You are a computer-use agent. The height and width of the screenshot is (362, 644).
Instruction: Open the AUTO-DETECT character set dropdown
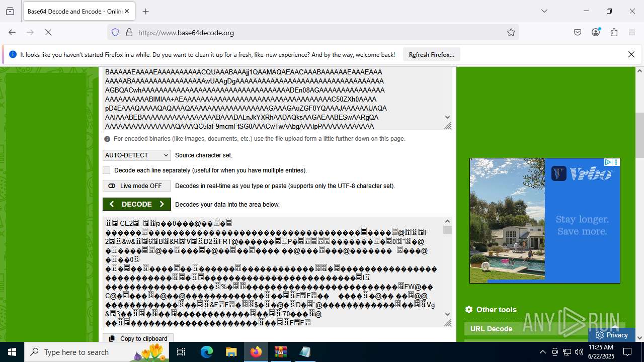point(137,155)
